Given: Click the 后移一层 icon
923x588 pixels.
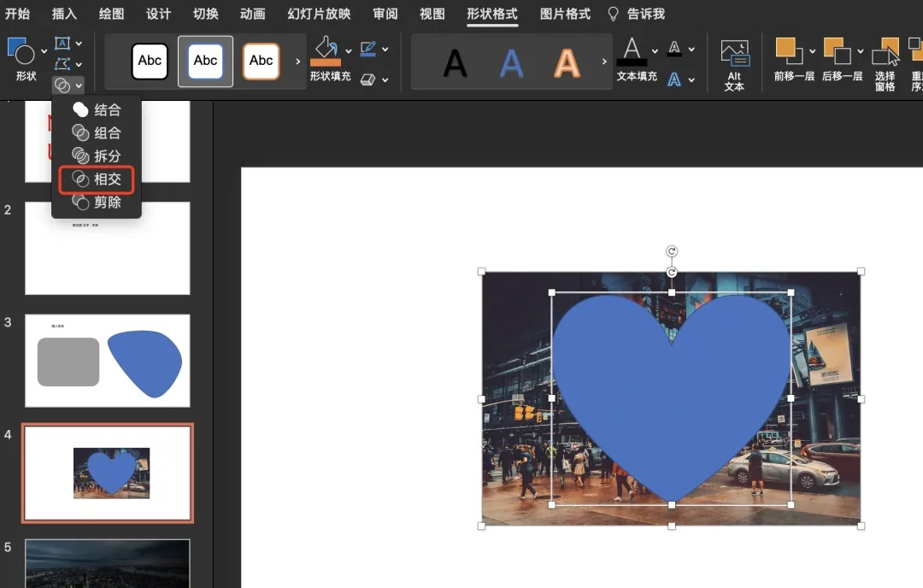Looking at the screenshot, I should coord(837,52).
